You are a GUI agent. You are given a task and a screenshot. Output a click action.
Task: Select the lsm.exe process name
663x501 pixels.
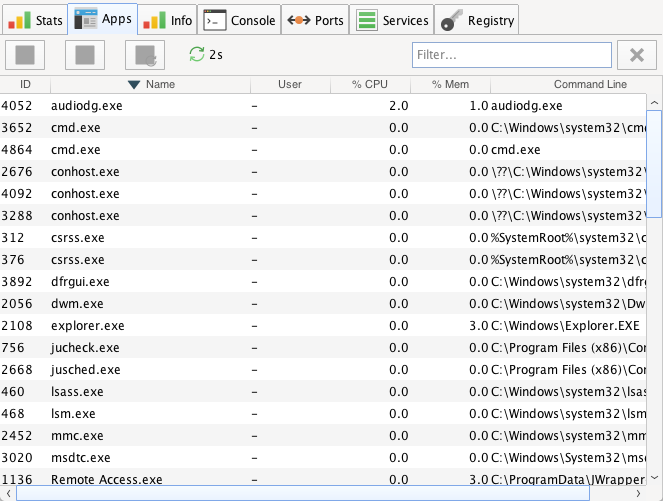point(73,413)
